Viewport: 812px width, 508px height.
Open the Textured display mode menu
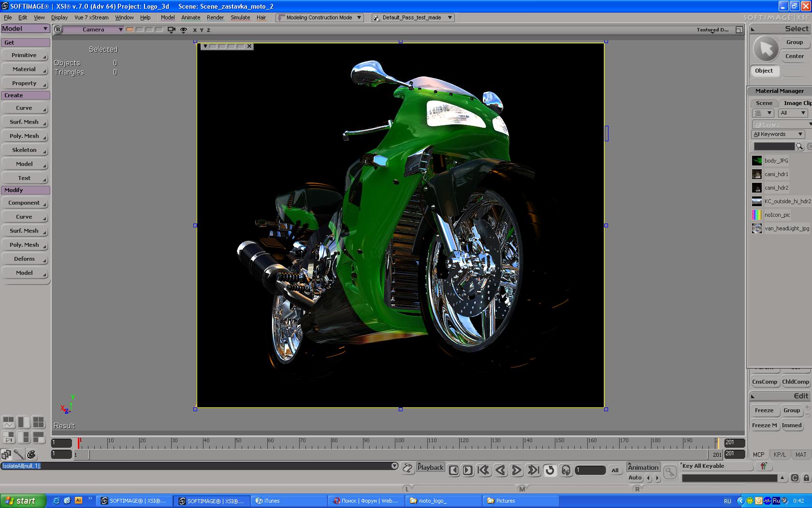pyautogui.click(x=712, y=30)
